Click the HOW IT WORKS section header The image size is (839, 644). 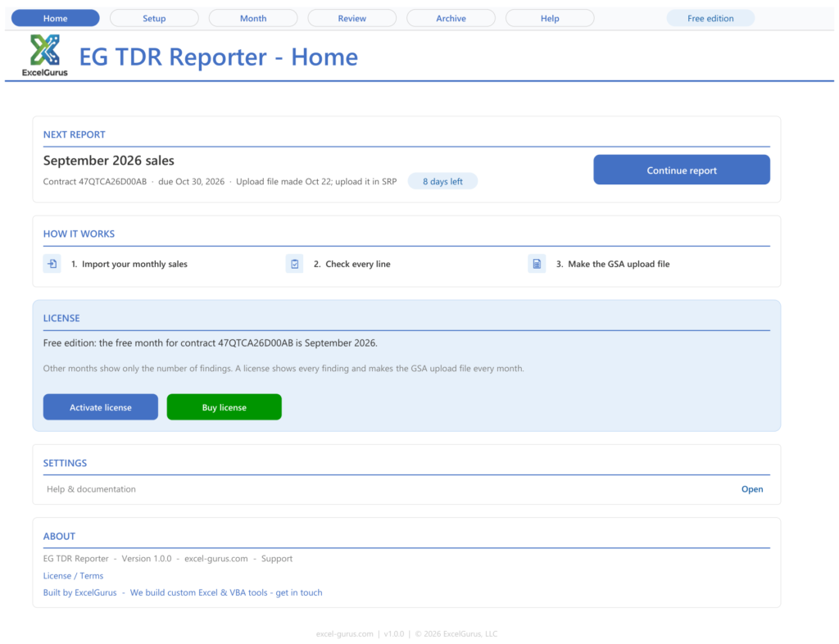(79, 234)
